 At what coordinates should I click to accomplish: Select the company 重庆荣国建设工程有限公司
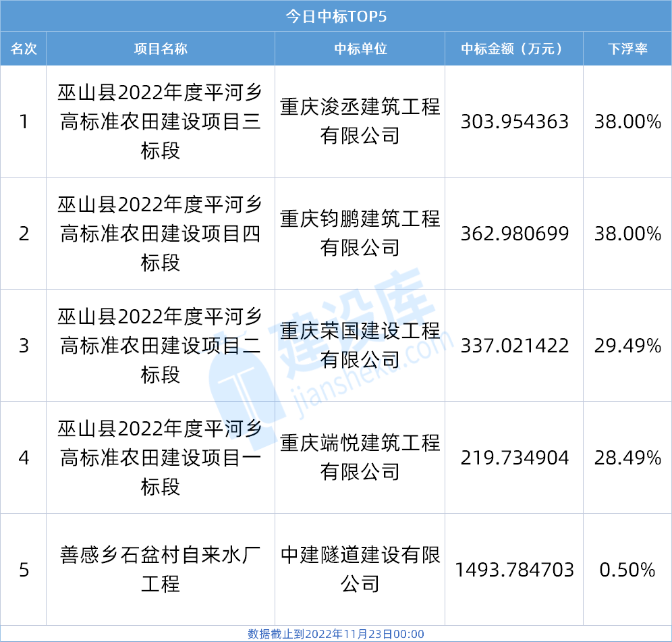(360, 346)
